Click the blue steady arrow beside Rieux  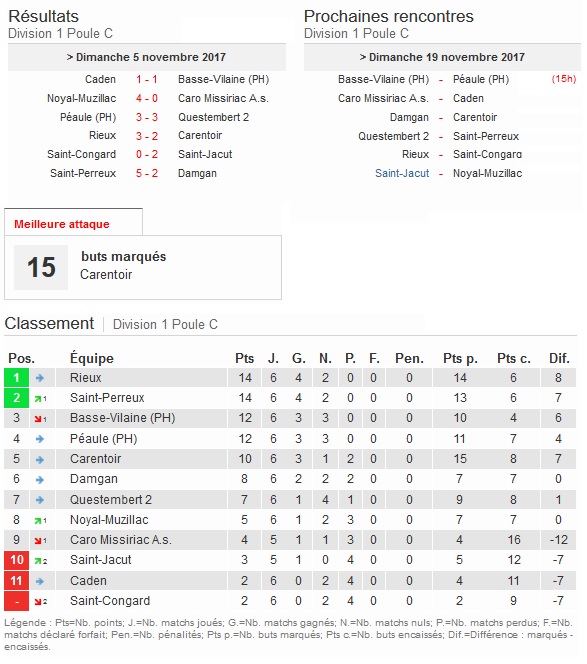[x=40, y=378]
